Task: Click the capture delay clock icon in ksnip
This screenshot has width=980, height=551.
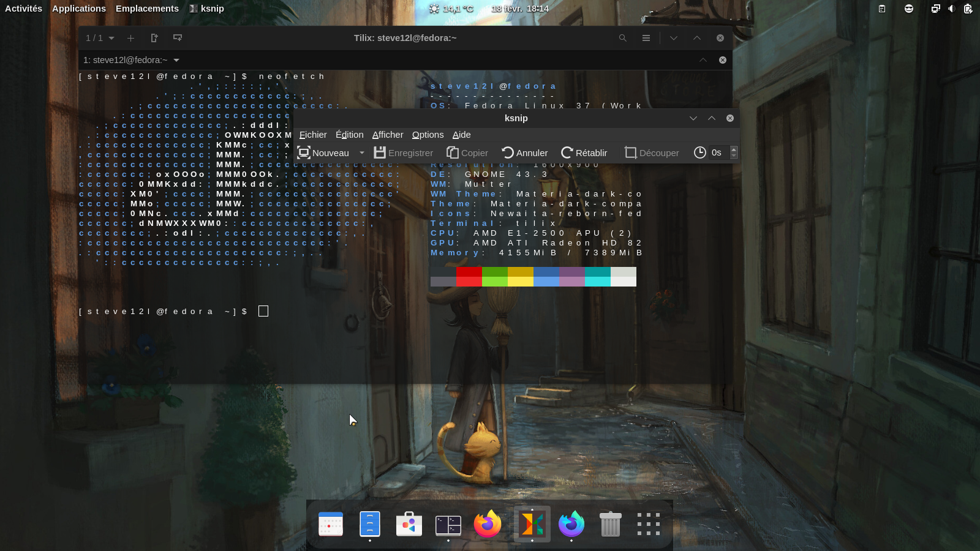Action: click(x=700, y=152)
